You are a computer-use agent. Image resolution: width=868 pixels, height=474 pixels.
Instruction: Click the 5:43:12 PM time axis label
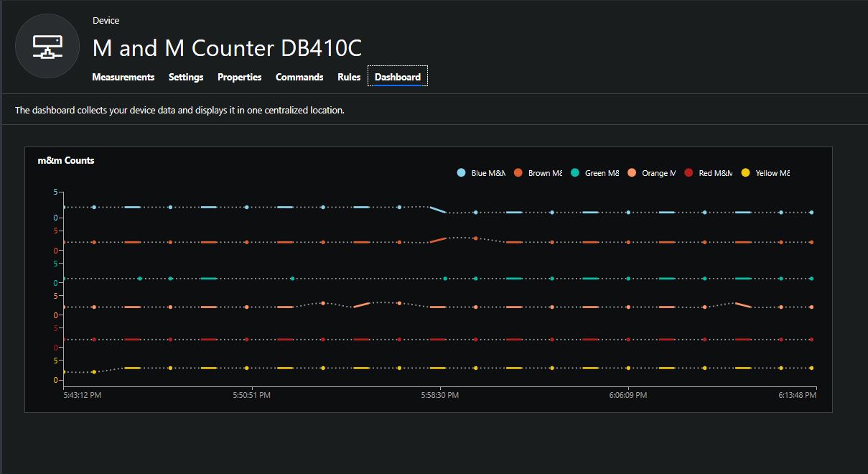(82, 395)
